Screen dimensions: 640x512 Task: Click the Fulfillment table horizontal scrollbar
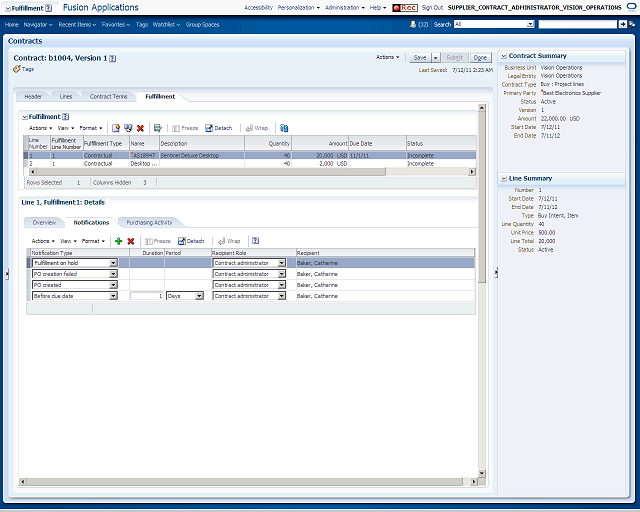click(x=211, y=172)
